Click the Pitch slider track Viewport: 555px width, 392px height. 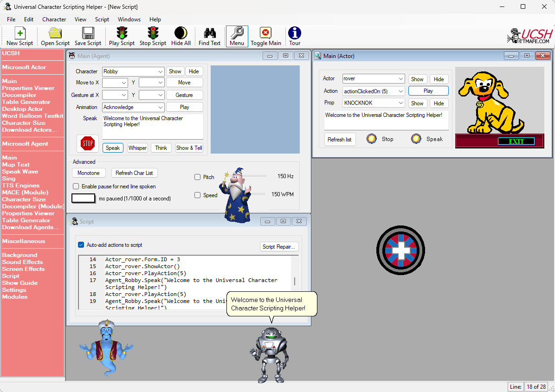tap(255, 176)
